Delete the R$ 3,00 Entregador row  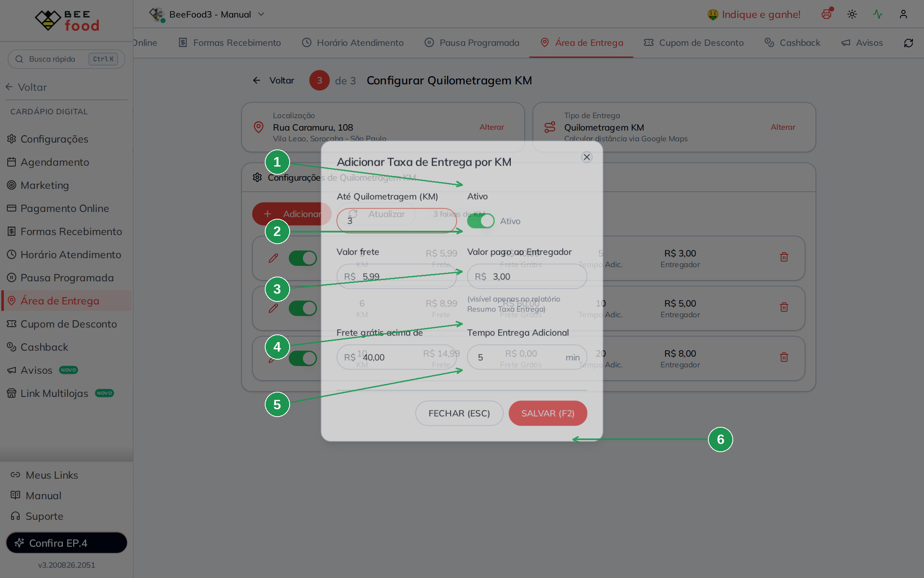click(784, 257)
